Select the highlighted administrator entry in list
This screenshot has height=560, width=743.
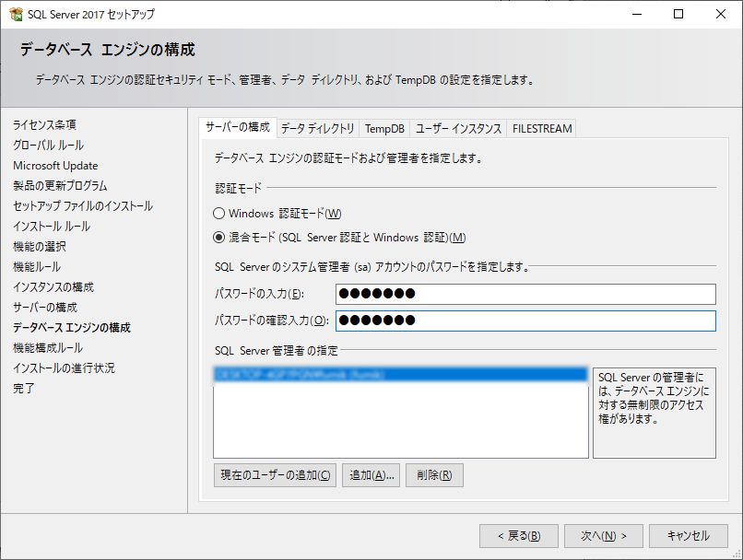[x=401, y=375]
